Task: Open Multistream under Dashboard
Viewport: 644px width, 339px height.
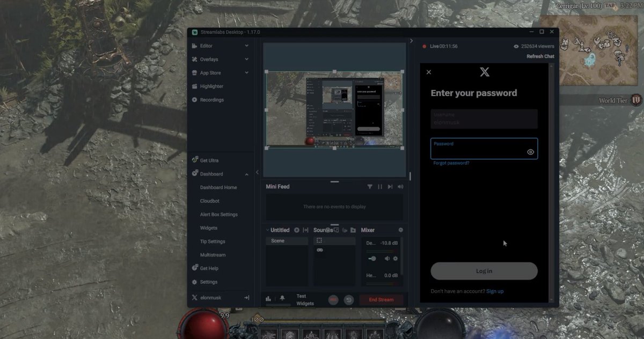Action: coord(213,255)
